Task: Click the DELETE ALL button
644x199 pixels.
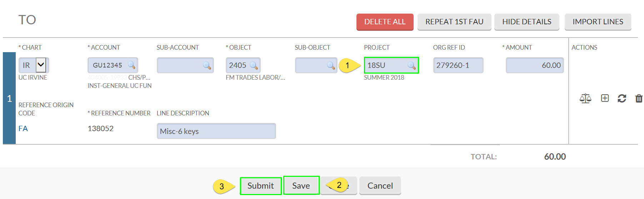Action: pyautogui.click(x=385, y=22)
